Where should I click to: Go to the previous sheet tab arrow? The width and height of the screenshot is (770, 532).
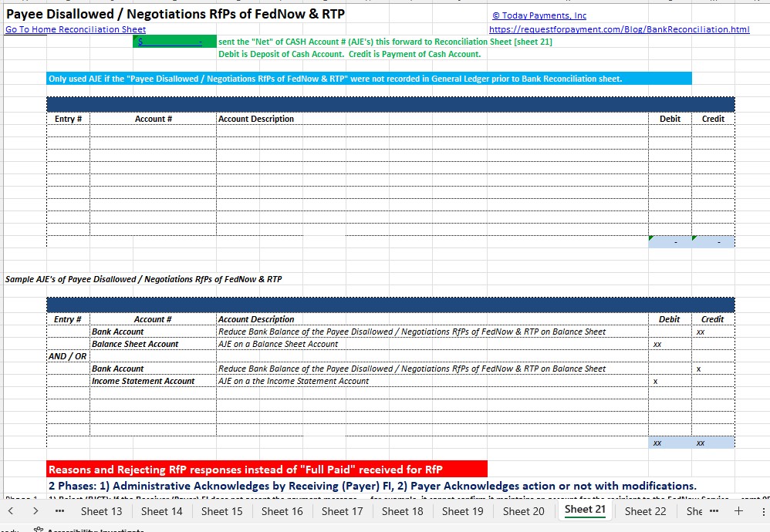click(11, 511)
